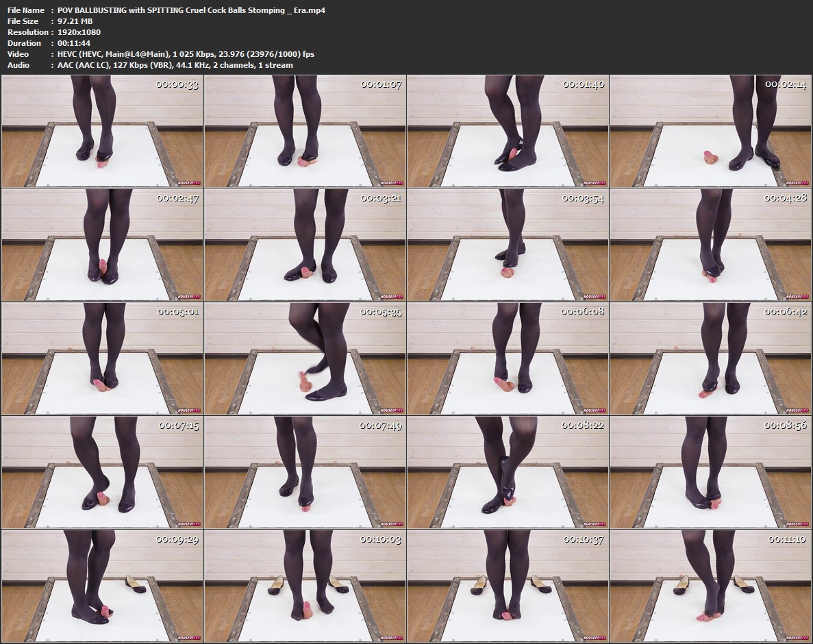Pick the thumbnail marked 00:10:37
Screen dimensions: 813x644
(508, 586)
